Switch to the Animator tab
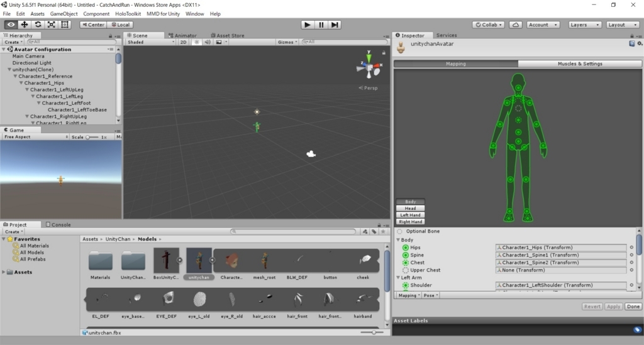 coord(182,36)
